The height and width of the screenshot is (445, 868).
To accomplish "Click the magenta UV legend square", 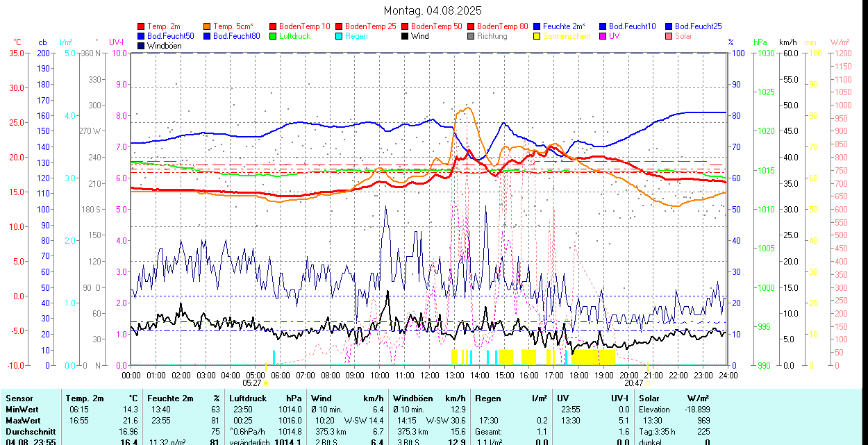I will [603, 36].
